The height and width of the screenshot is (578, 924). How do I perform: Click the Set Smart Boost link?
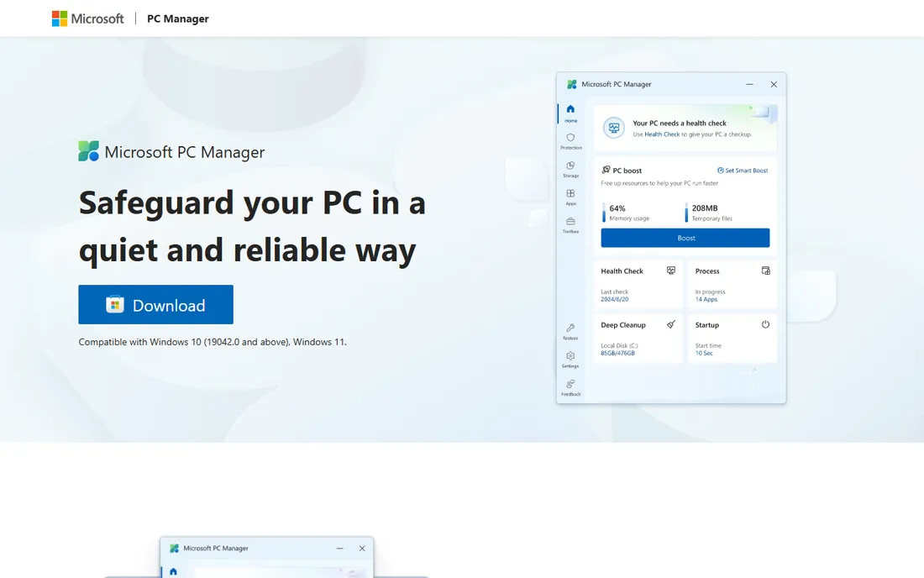[x=743, y=171]
